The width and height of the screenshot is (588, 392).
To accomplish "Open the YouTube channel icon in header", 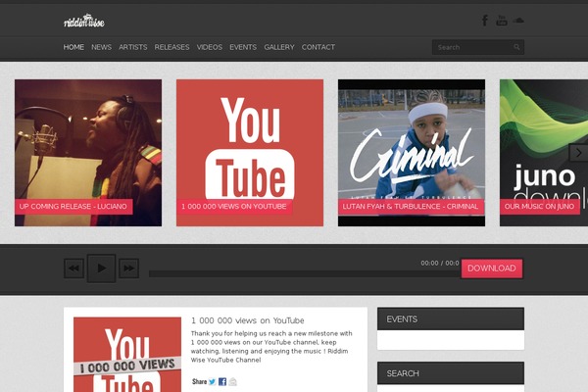I will [502, 21].
